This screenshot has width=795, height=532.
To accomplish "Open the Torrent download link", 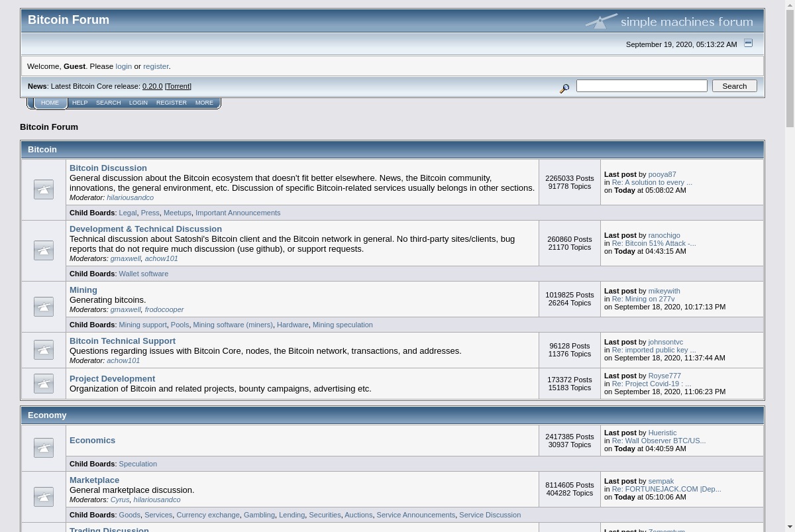I will (x=178, y=86).
